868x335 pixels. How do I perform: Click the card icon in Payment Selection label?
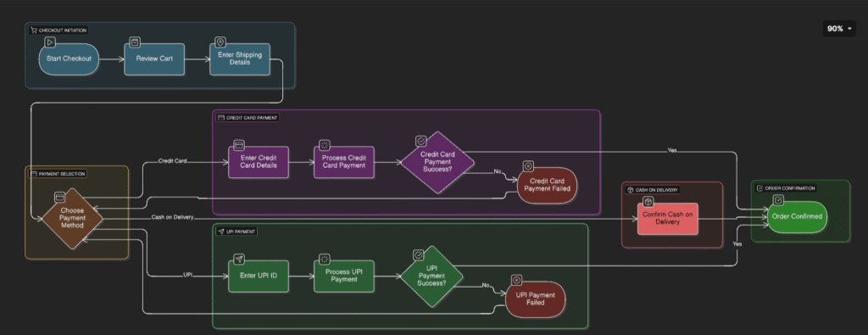33,174
